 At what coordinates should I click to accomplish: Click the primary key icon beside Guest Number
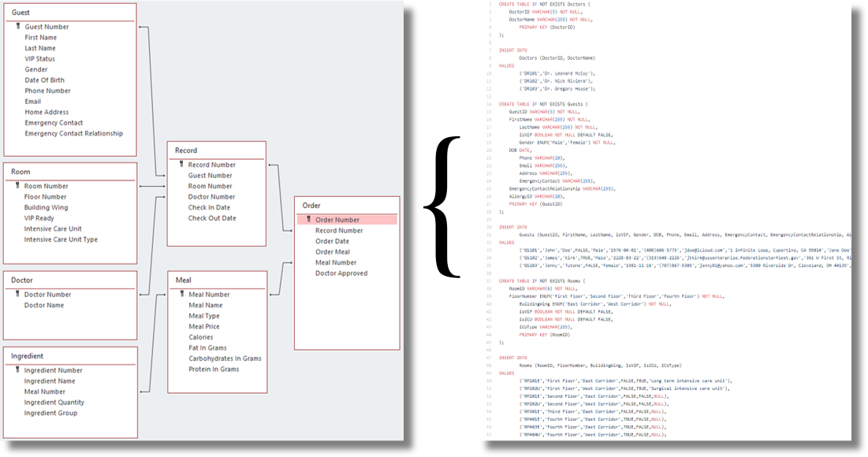click(x=17, y=27)
